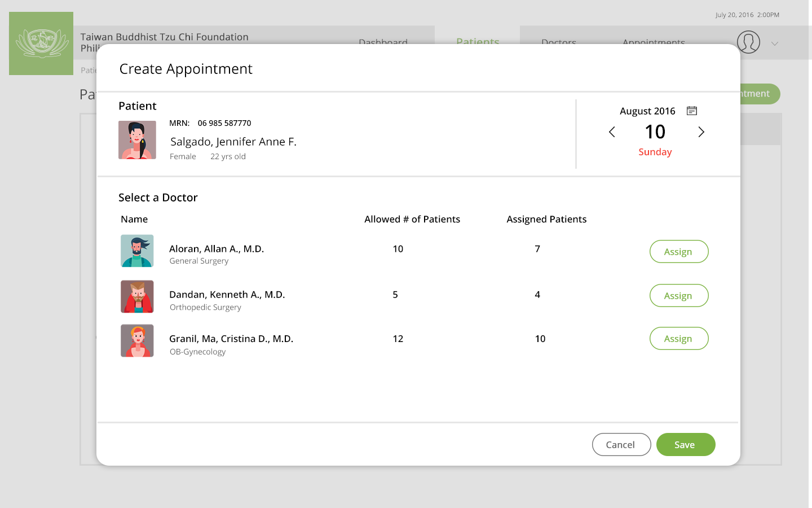Click Jennifer Salgado's patient photo
812x508 pixels.
(x=137, y=140)
